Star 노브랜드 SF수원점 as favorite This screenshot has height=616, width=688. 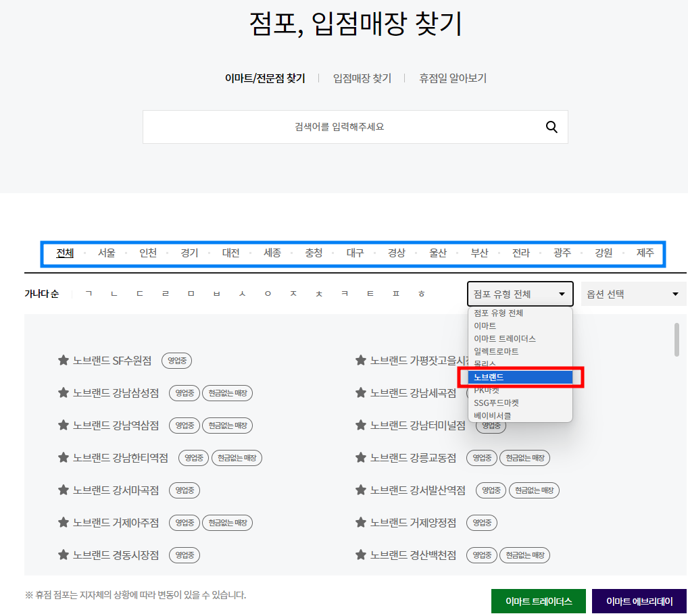point(63,361)
